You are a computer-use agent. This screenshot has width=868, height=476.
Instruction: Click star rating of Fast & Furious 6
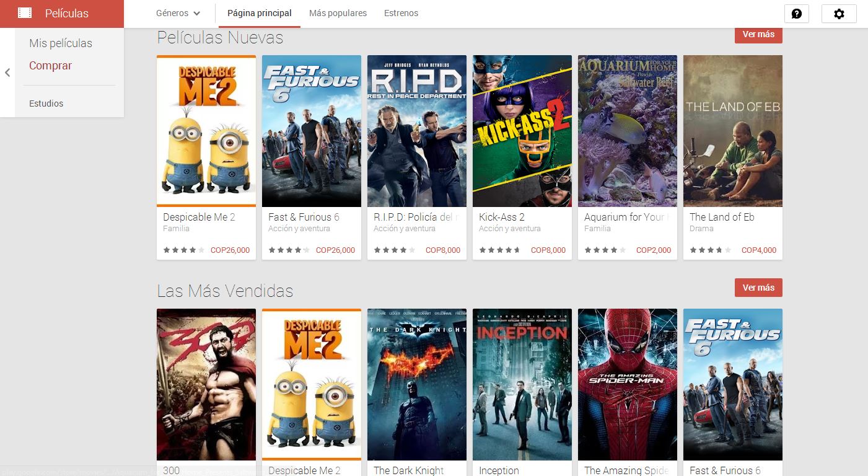[289, 250]
